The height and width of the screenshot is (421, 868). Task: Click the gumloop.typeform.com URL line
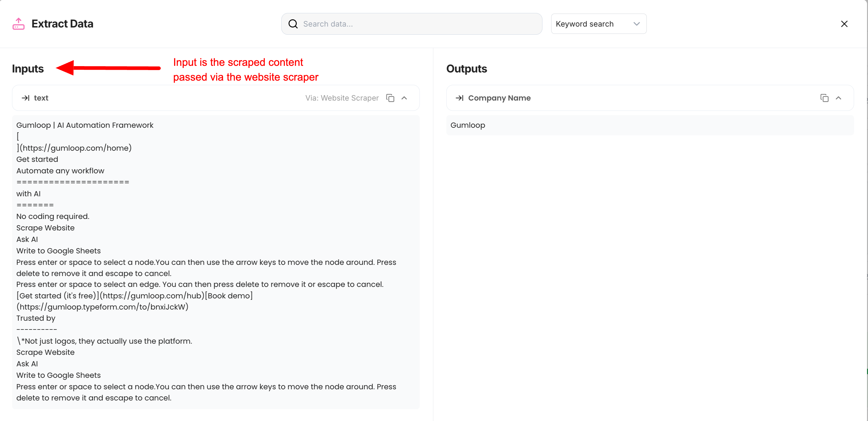click(102, 307)
